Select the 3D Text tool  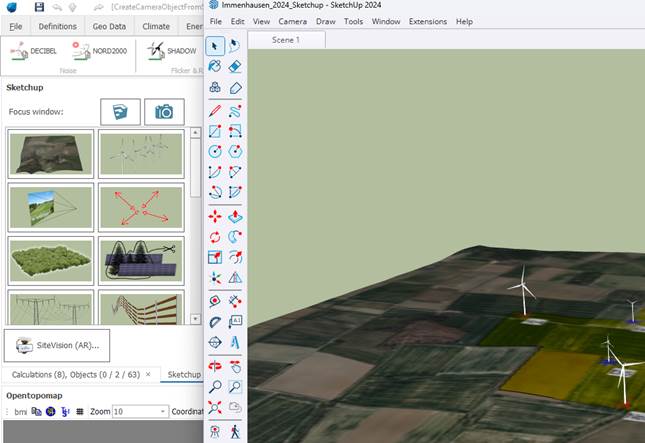(x=234, y=342)
